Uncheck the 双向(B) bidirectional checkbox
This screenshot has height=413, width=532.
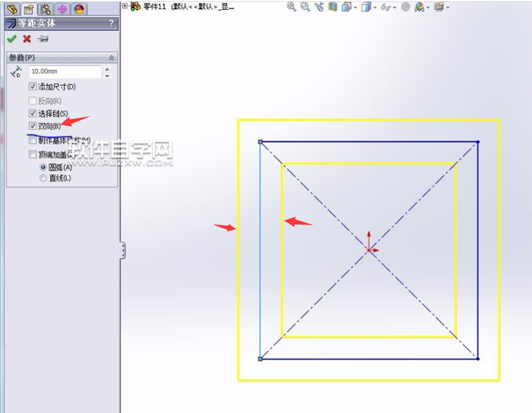point(33,126)
